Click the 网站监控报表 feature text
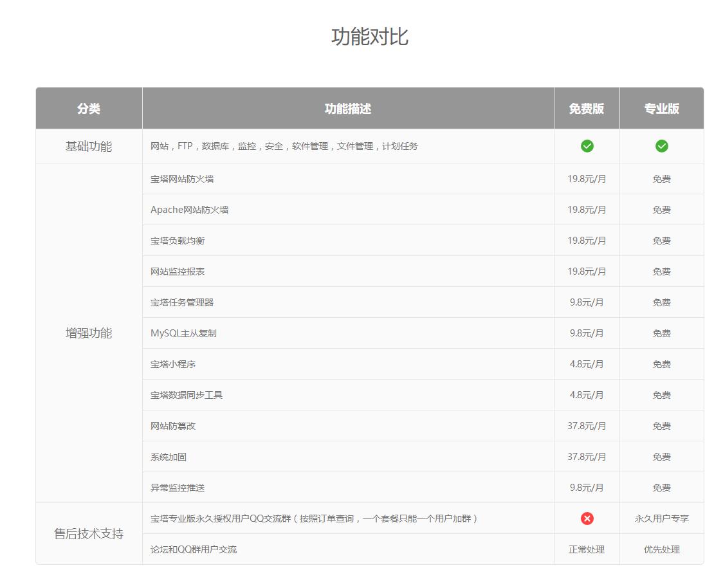This screenshot has height=588, width=723. pos(178,271)
